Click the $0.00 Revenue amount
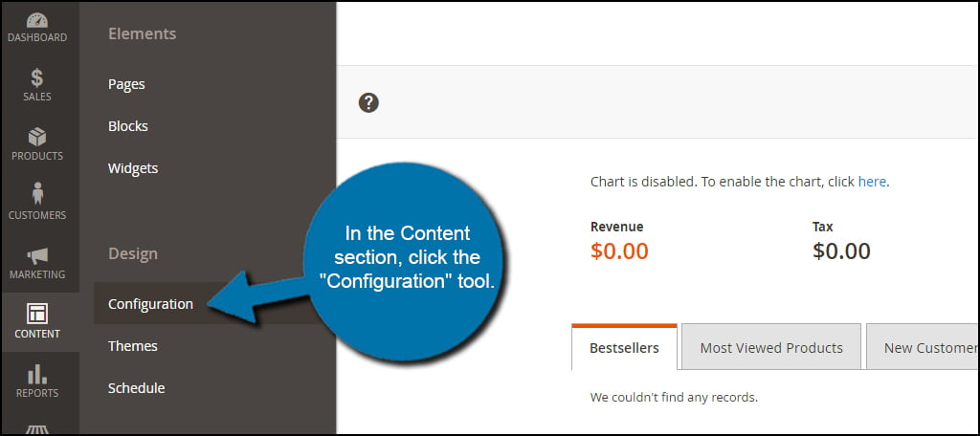Viewport: 980px width, 436px height. [619, 251]
